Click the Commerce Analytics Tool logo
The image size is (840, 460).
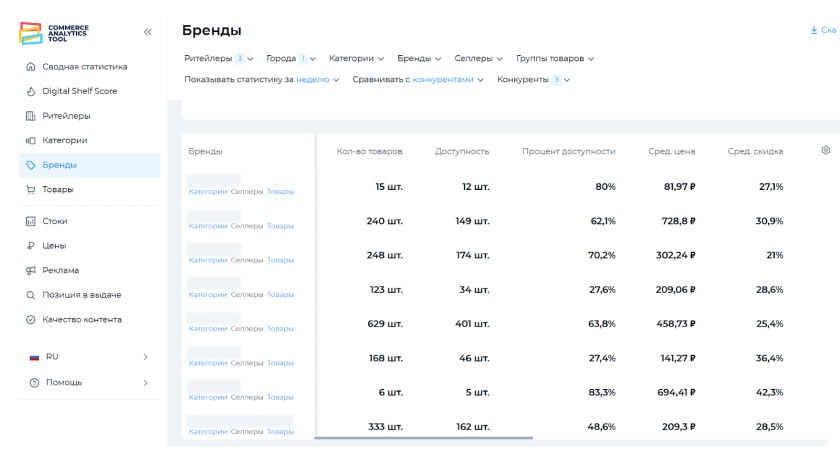54,33
